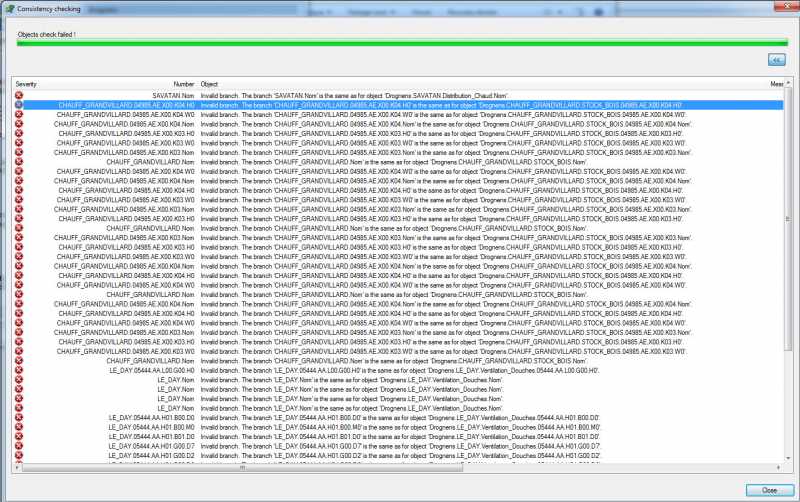Click the horizontal scrollbar right arrow
This screenshot has height=502, width=800.
click(779, 467)
